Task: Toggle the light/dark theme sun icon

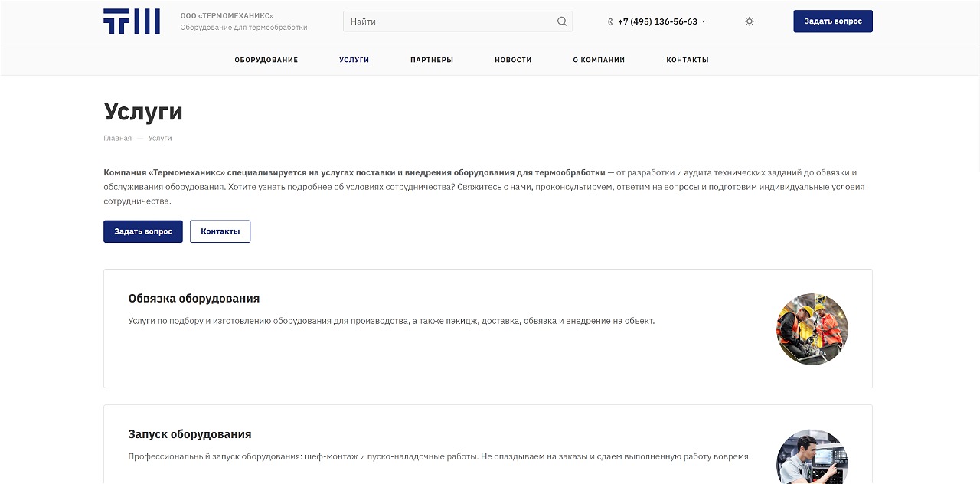Action: coord(750,21)
